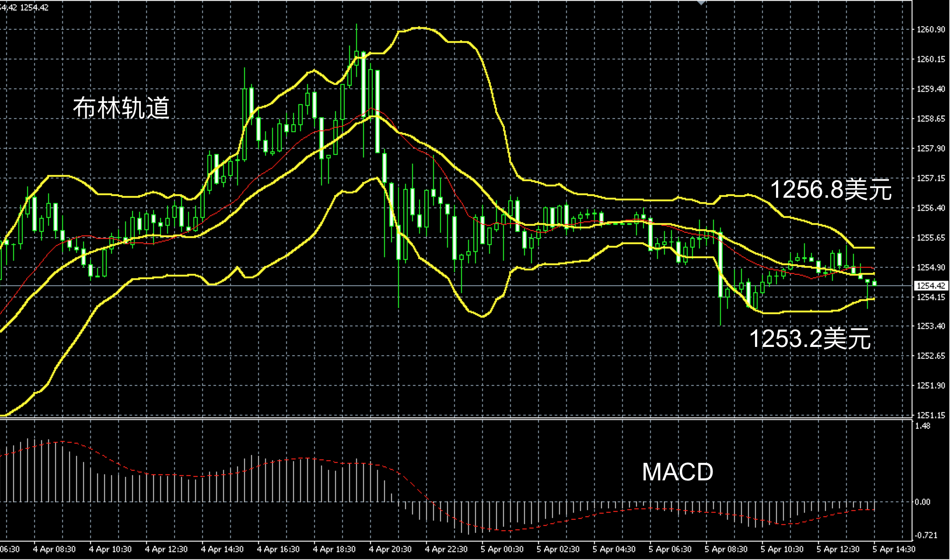Click the 1255.65 price axis label
The image size is (951, 560).
930,238
